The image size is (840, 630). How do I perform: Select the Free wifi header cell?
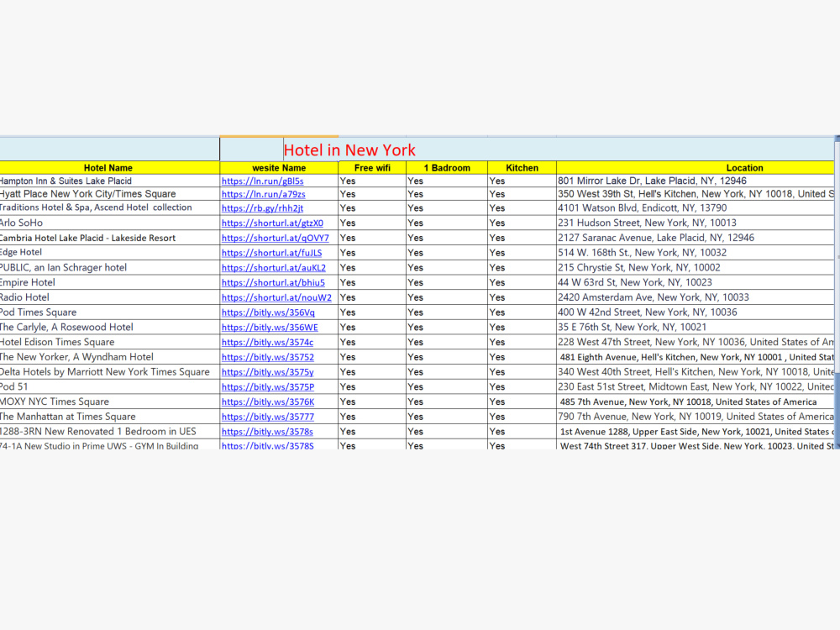tap(372, 168)
